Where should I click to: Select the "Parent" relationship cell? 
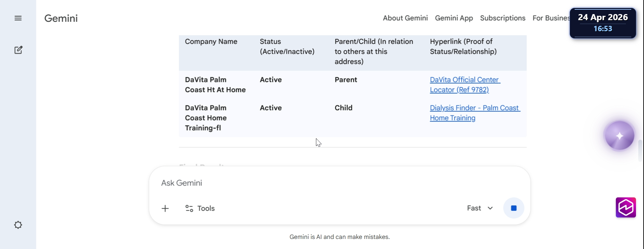point(346,80)
